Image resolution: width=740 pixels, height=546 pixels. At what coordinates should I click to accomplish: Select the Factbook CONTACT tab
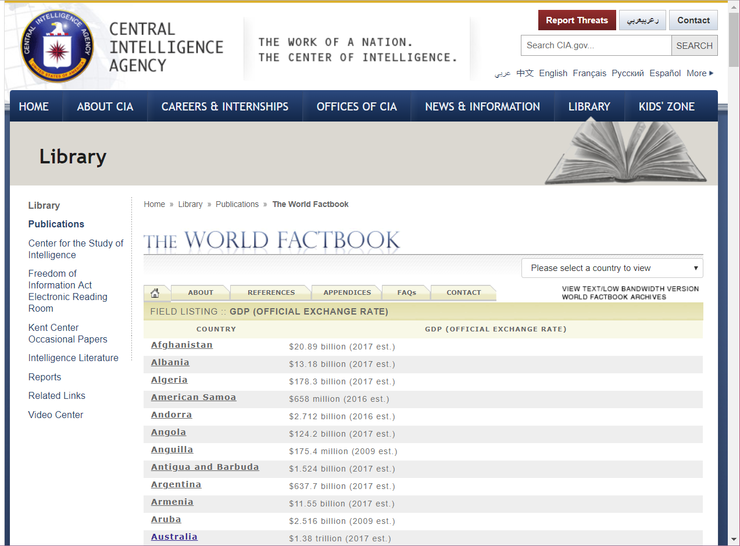463,293
